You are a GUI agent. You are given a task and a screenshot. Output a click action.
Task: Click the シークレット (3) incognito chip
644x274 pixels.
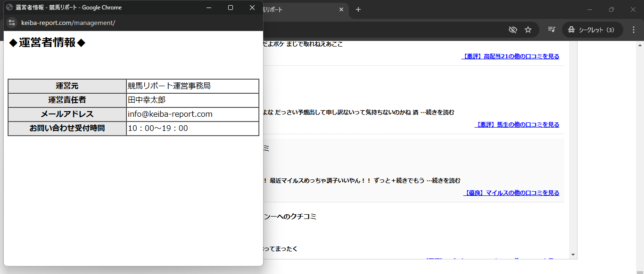[592, 30]
